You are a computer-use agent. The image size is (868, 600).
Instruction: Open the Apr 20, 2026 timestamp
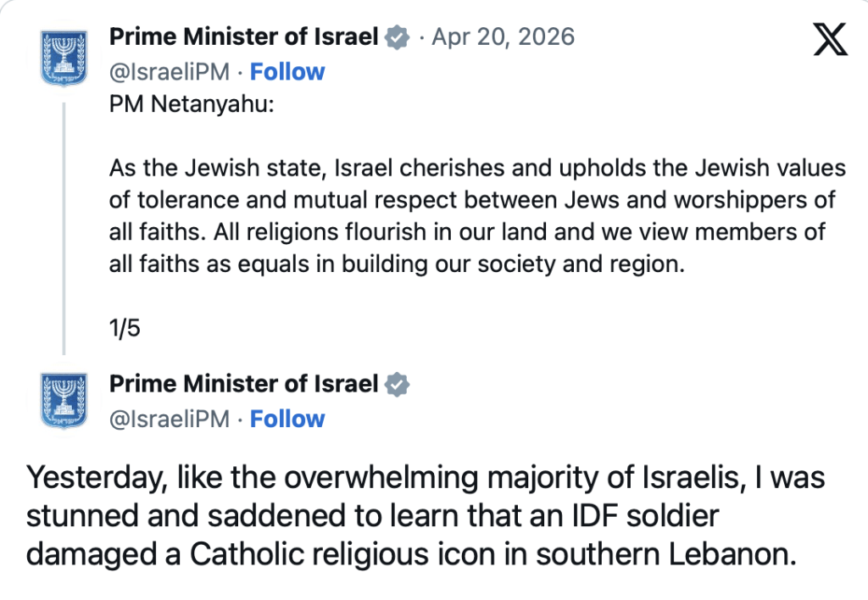[503, 37]
